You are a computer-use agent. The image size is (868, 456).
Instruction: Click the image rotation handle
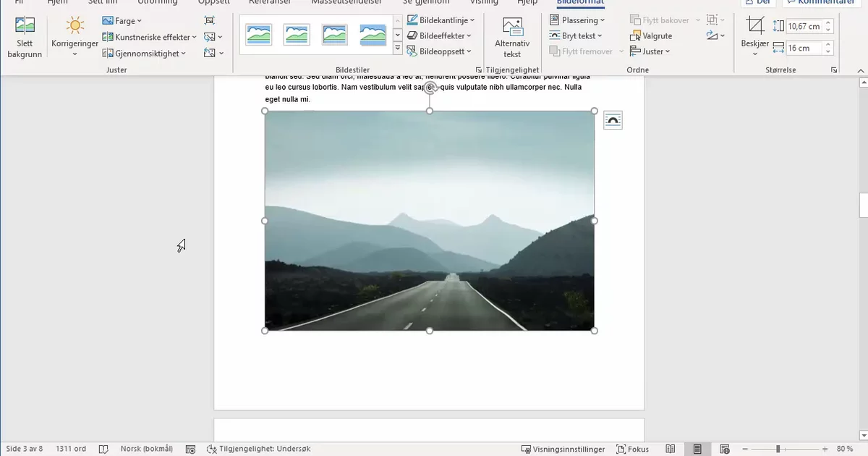(x=430, y=88)
